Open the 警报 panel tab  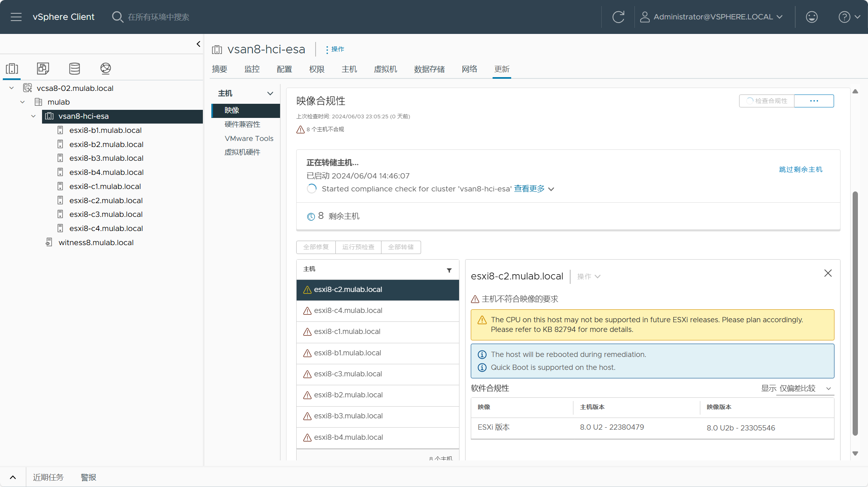point(88,477)
